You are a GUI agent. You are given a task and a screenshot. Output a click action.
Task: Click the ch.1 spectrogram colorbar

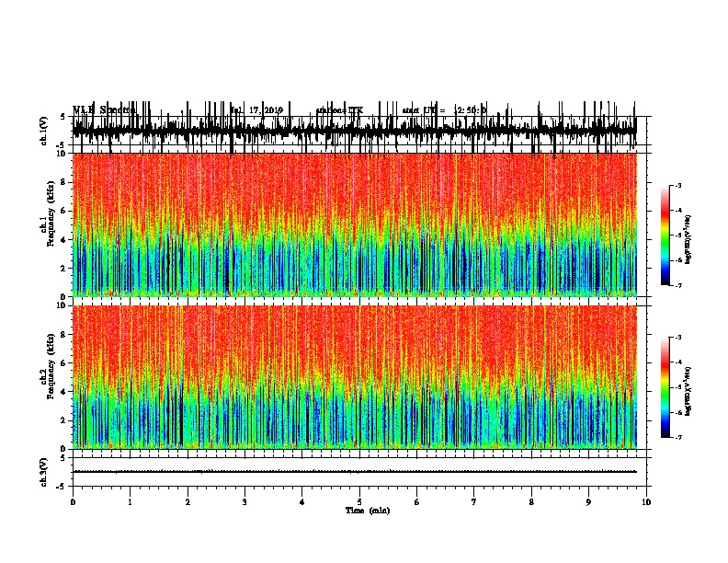click(665, 236)
